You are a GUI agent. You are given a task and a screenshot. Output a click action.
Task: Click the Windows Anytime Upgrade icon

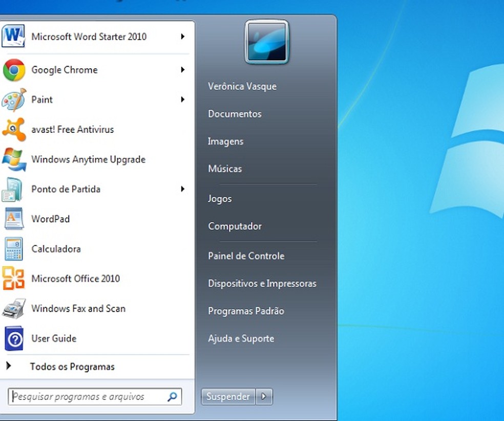pyautogui.click(x=14, y=159)
